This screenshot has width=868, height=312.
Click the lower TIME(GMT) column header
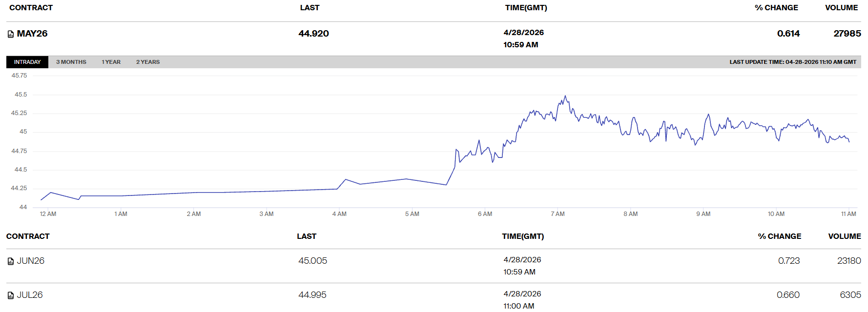[x=523, y=236]
